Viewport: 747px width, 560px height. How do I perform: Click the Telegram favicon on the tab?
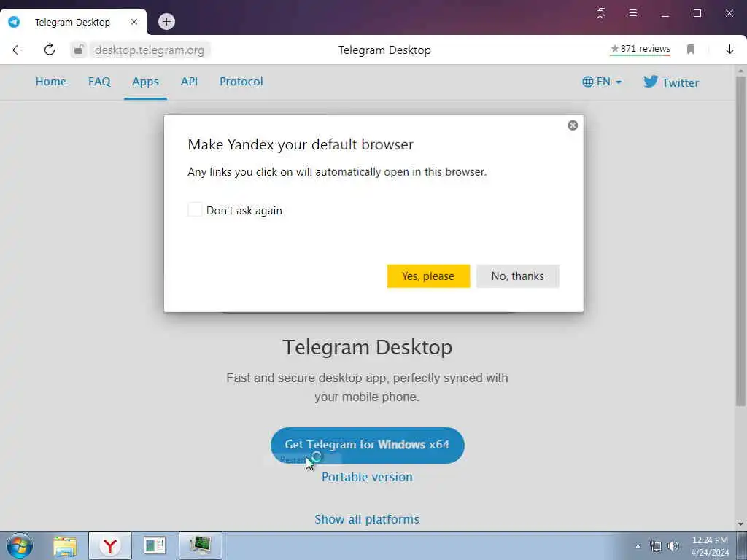point(15,22)
